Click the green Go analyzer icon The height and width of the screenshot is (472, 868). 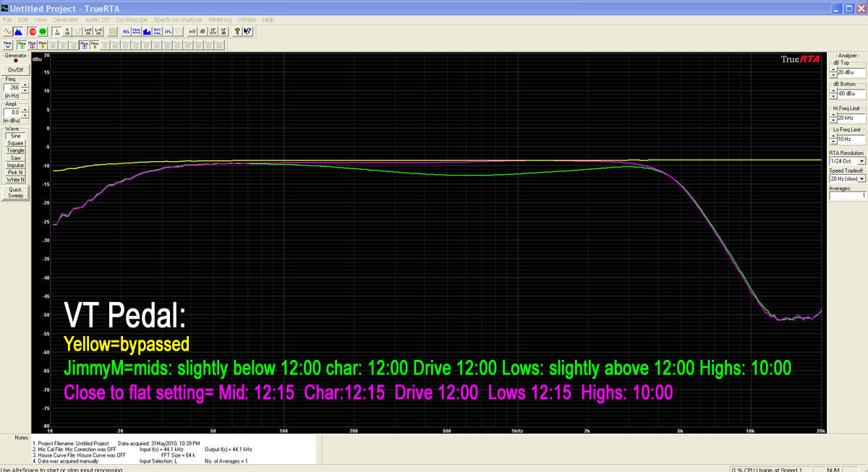coord(43,32)
